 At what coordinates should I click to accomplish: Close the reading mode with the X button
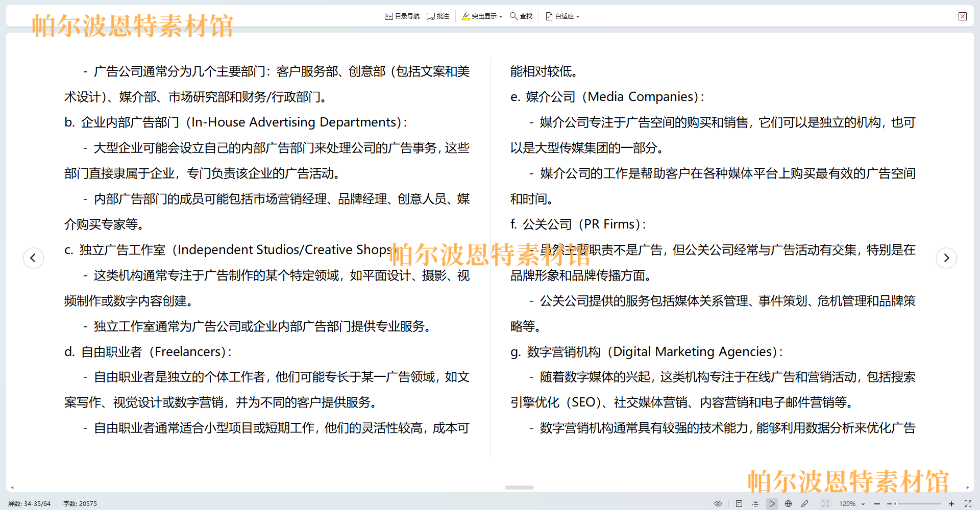pyautogui.click(x=963, y=16)
